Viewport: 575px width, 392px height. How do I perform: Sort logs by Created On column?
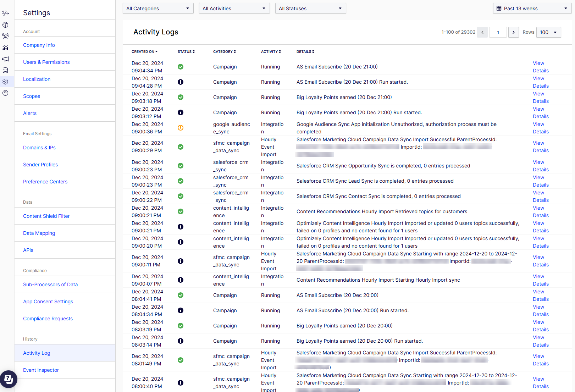click(144, 52)
